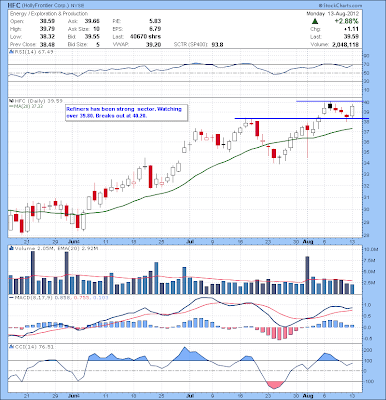Image resolution: width=386 pixels, height=400 pixels.
Task: Click the SCTR (SP400) score 93.8
Action: click(217, 44)
